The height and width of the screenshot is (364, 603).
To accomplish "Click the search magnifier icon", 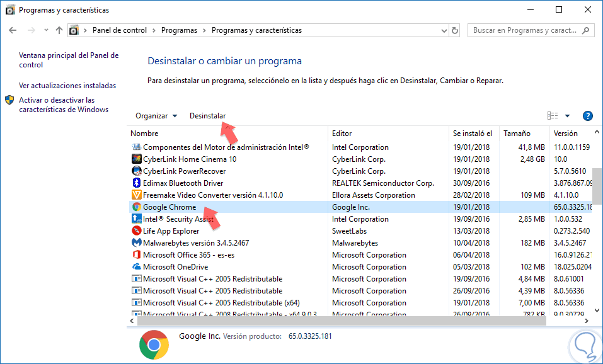I will [x=586, y=30].
